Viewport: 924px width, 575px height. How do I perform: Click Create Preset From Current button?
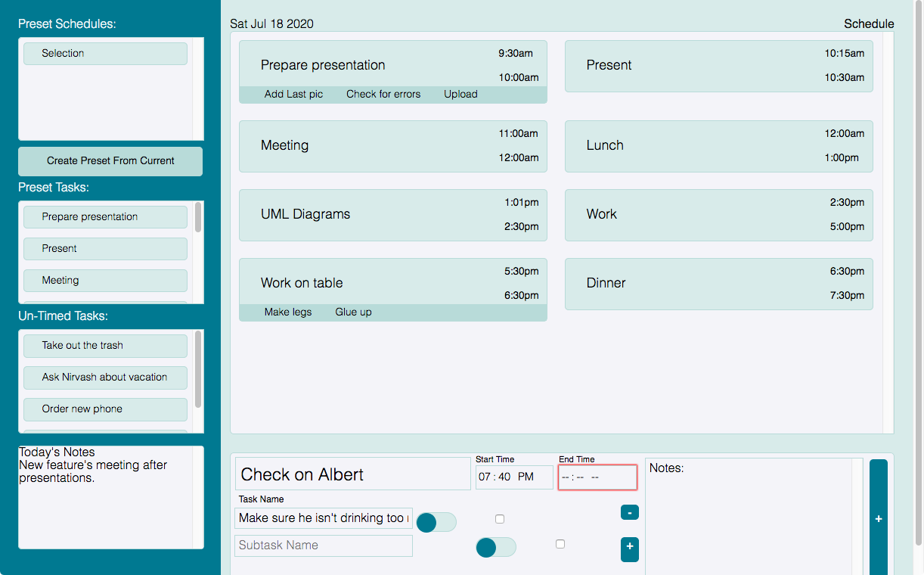click(110, 161)
